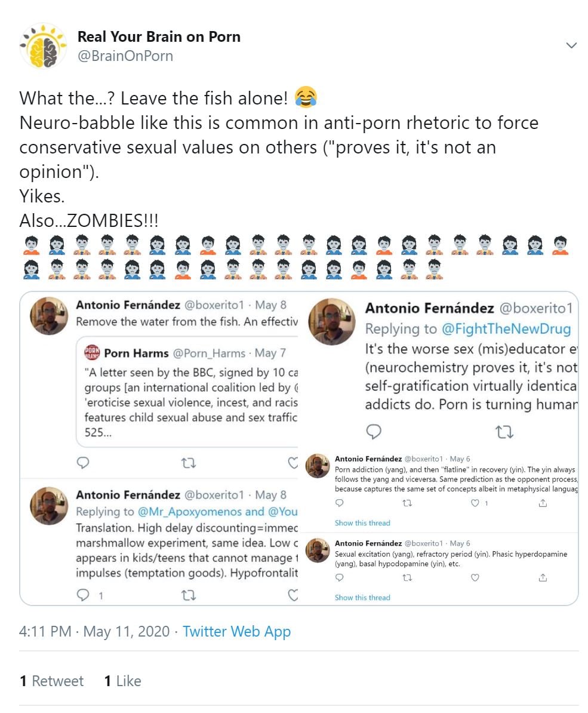Show thread under Sexual excitation (yang) tweet
588x713 pixels.
point(362,597)
